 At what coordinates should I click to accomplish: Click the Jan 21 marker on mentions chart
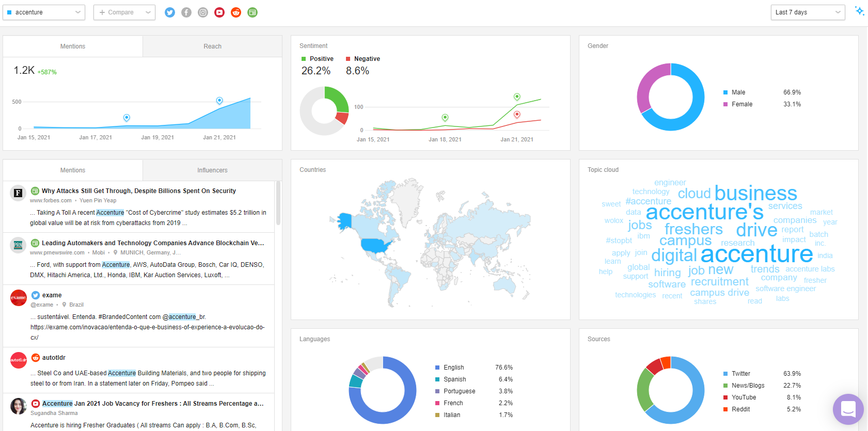(219, 101)
